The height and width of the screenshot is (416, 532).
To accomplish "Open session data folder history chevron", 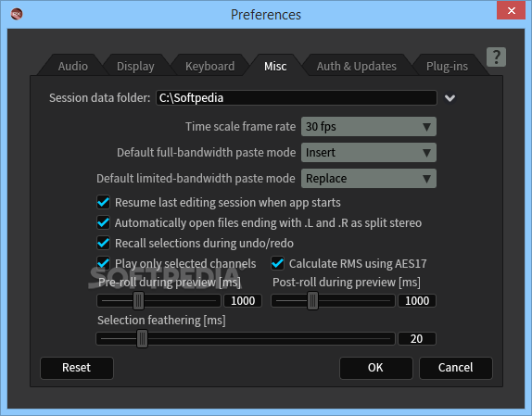I will [x=450, y=98].
